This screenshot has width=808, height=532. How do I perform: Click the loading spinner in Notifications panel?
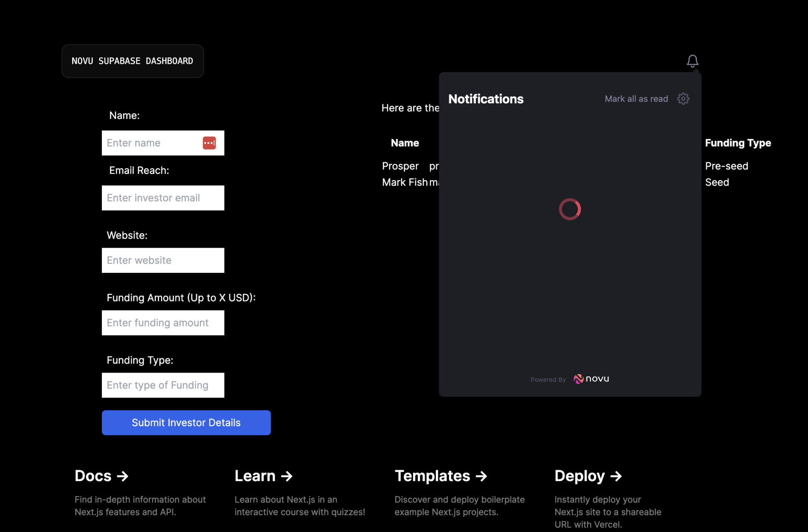(569, 209)
